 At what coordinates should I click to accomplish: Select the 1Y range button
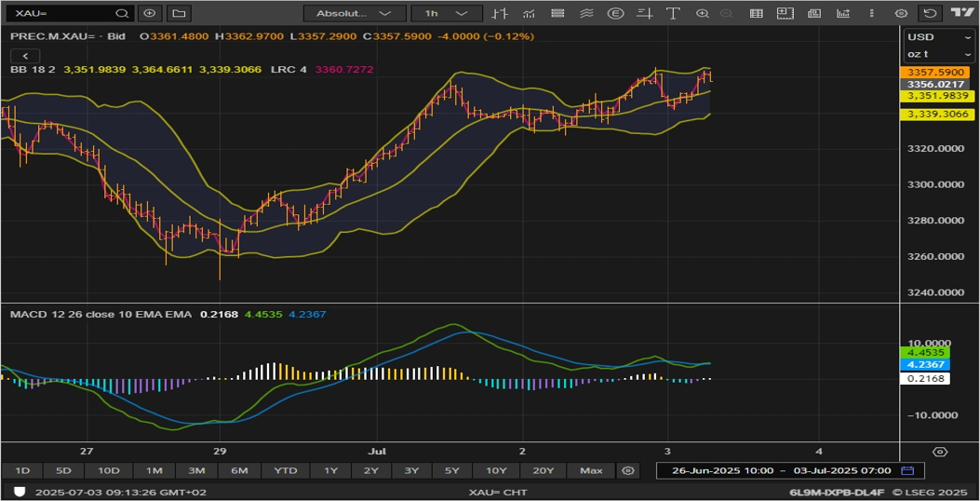coord(331,470)
